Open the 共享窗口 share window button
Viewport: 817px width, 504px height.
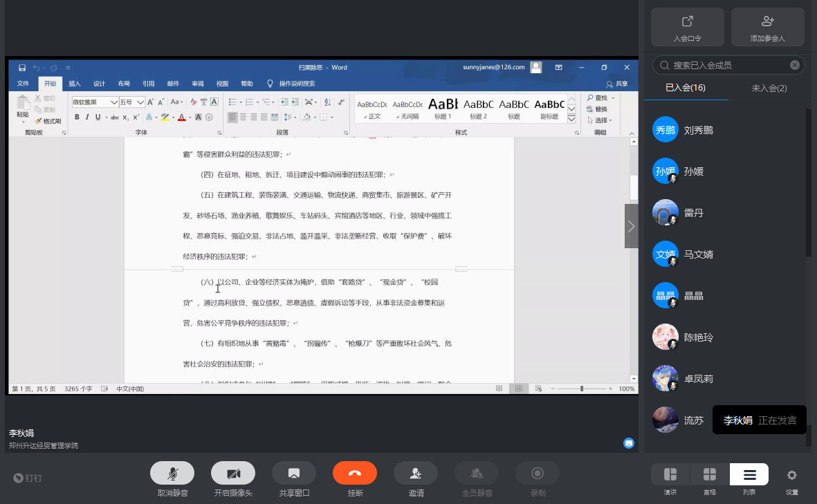(294, 474)
